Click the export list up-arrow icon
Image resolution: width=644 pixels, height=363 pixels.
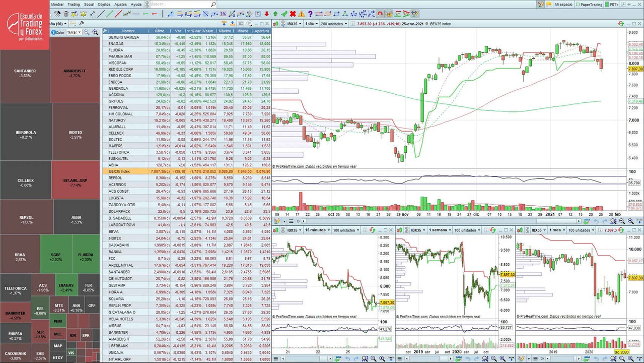click(232, 23)
